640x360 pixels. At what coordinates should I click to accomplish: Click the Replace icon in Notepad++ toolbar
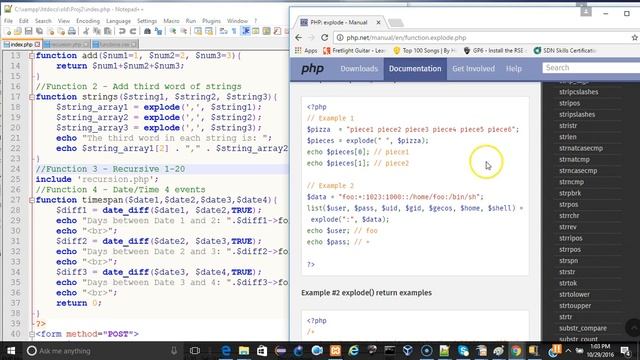tap(158, 31)
